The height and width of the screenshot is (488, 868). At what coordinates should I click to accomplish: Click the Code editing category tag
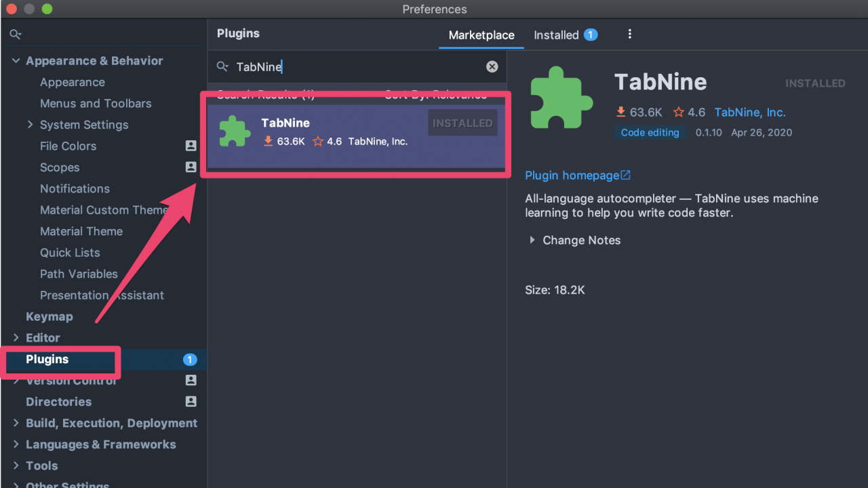(650, 132)
